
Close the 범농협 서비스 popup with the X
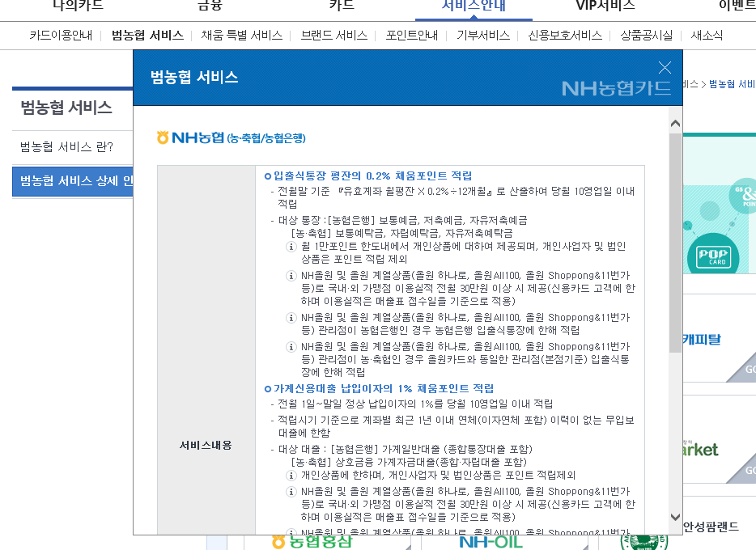coord(665,68)
